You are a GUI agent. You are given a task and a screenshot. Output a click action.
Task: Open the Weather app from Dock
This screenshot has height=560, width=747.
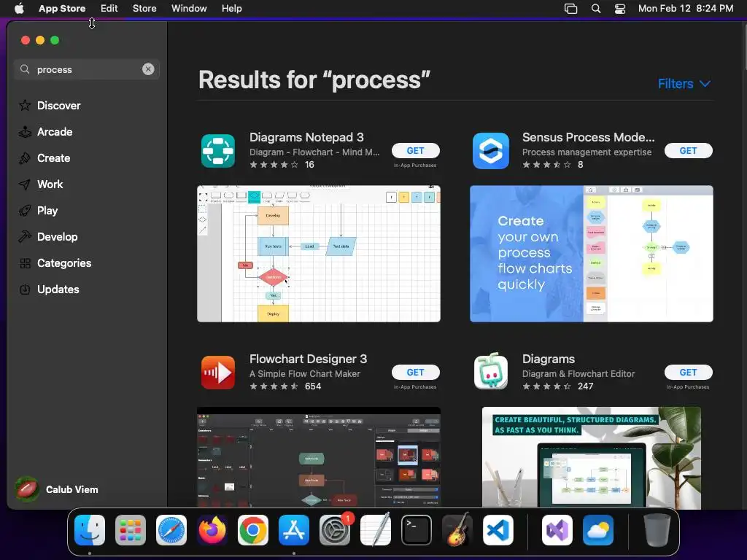[x=598, y=530]
